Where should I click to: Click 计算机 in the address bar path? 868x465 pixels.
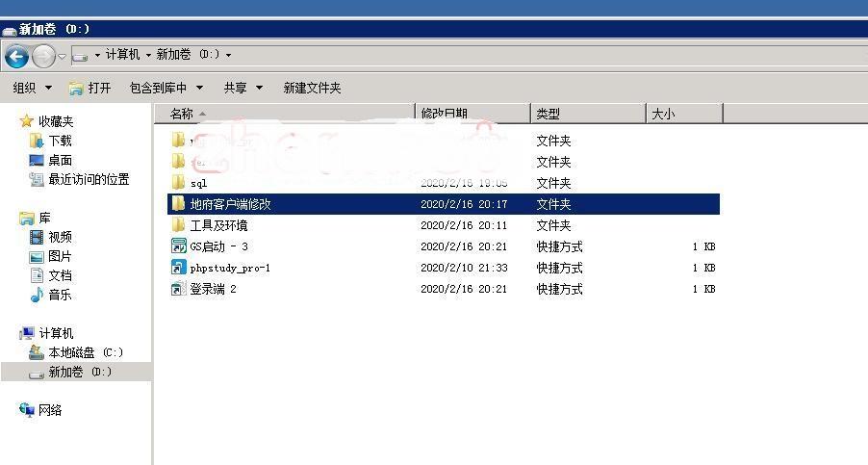click(122, 55)
